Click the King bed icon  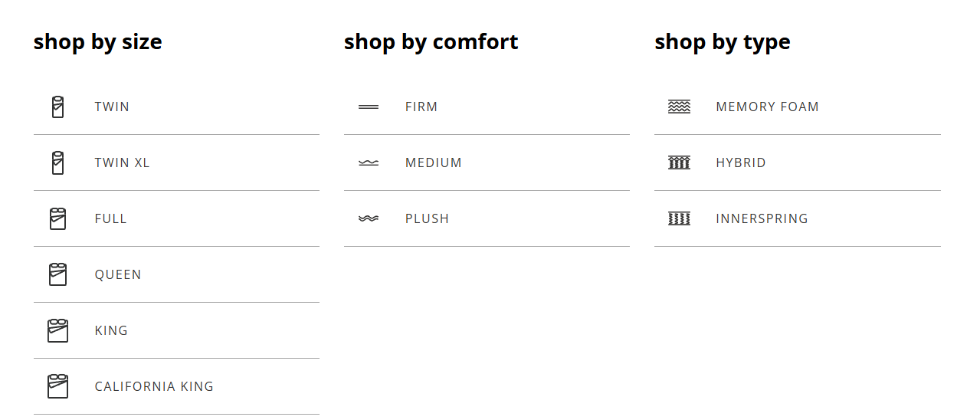click(57, 330)
